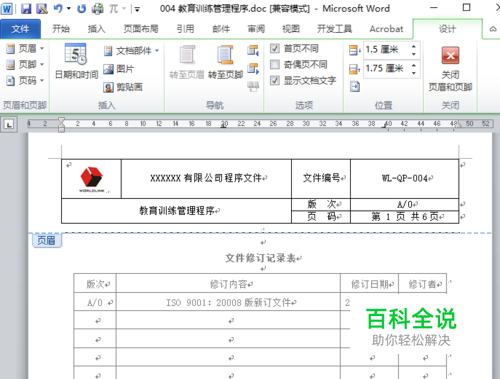Click the Undo arrow icon

58,9
